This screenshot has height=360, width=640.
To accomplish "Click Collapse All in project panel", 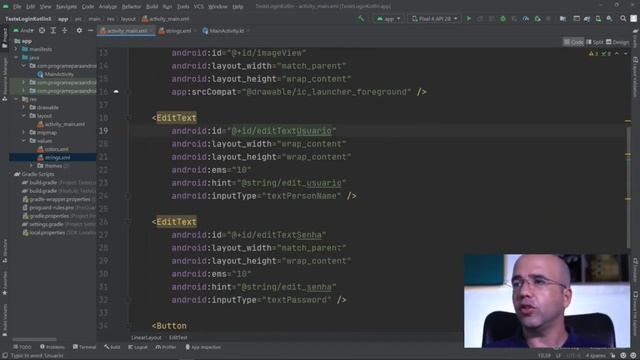I will pos(64,31).
